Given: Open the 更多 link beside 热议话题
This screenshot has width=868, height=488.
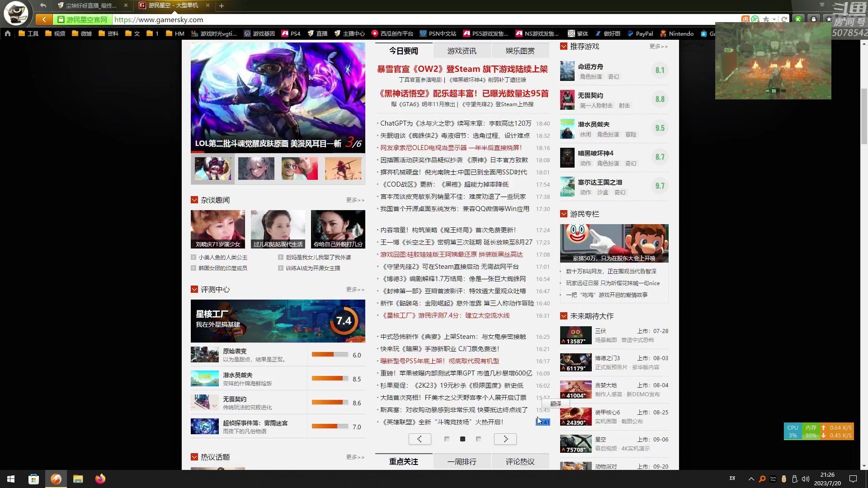Looking at the screenshot, I should click(355, 457).
